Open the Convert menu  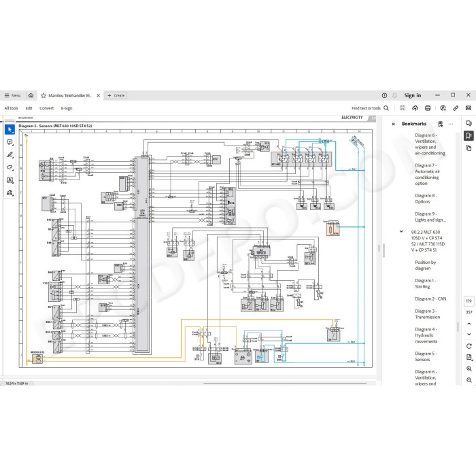[46, 108]
